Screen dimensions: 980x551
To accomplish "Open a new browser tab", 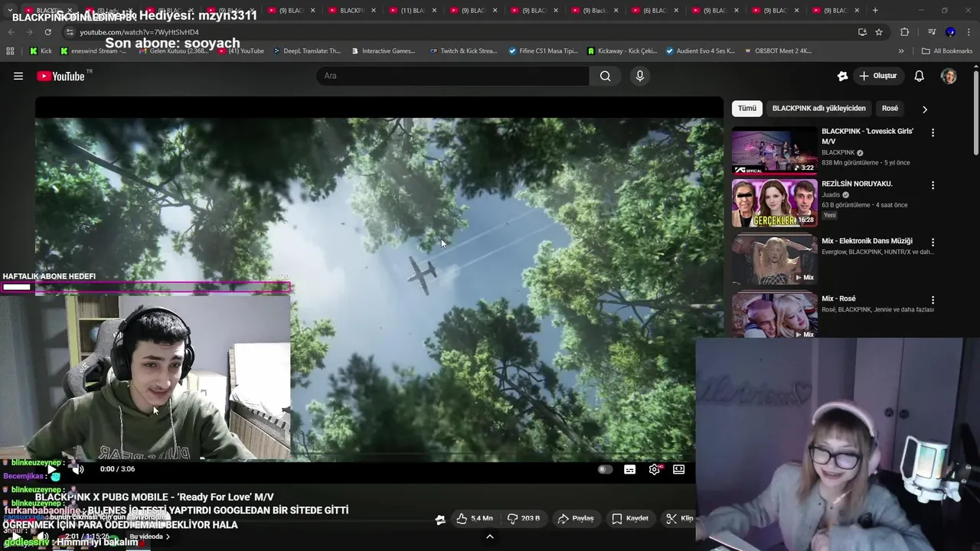I will (875, 11).
